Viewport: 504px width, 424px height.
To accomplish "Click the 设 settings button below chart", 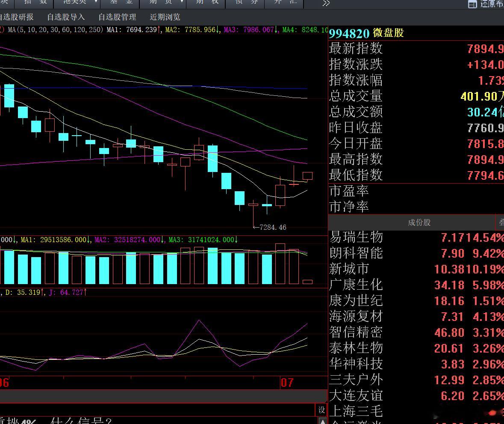I will [x=321, y=410].
